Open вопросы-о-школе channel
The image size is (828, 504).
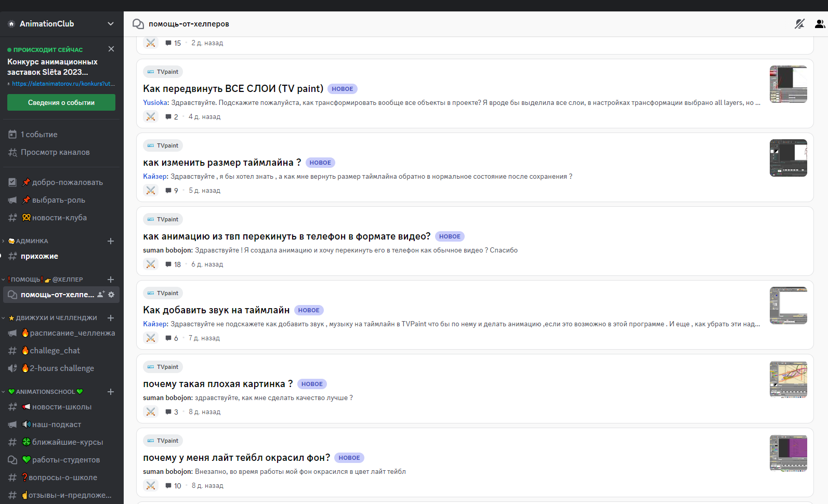coord(61,478)
